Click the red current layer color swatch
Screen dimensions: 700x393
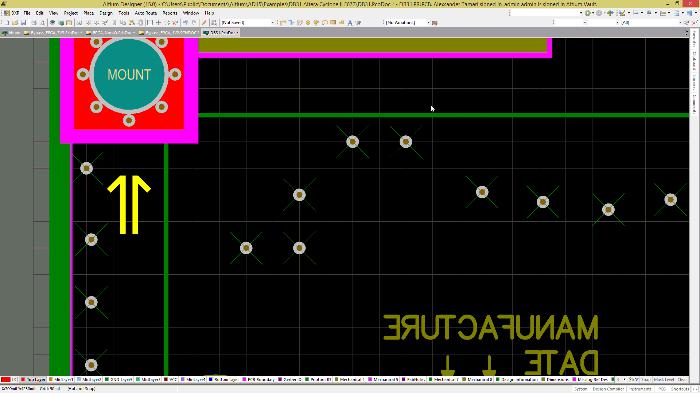(x=5, y=380)
